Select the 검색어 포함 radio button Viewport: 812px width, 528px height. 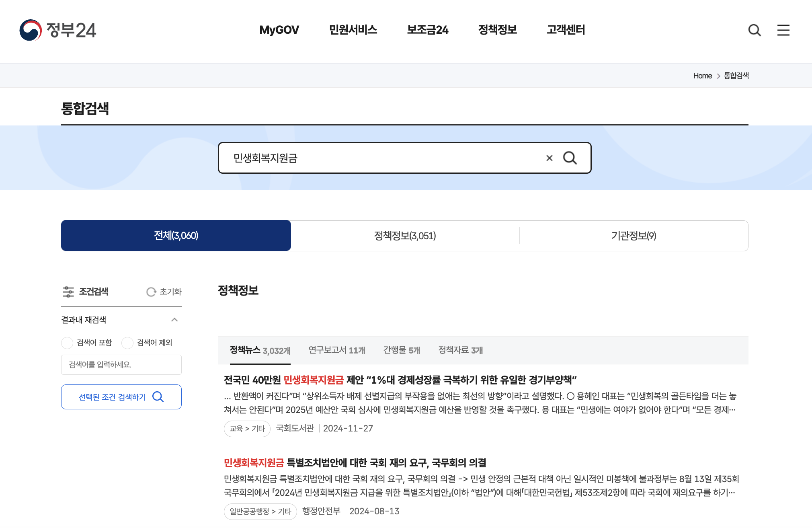(67, 343)
